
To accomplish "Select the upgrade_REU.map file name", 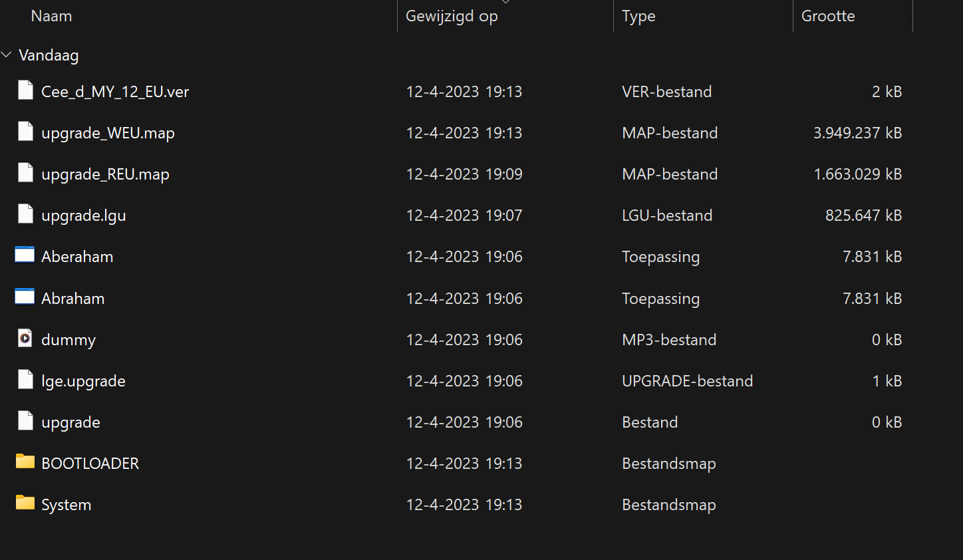I will [x=105, y=174].
